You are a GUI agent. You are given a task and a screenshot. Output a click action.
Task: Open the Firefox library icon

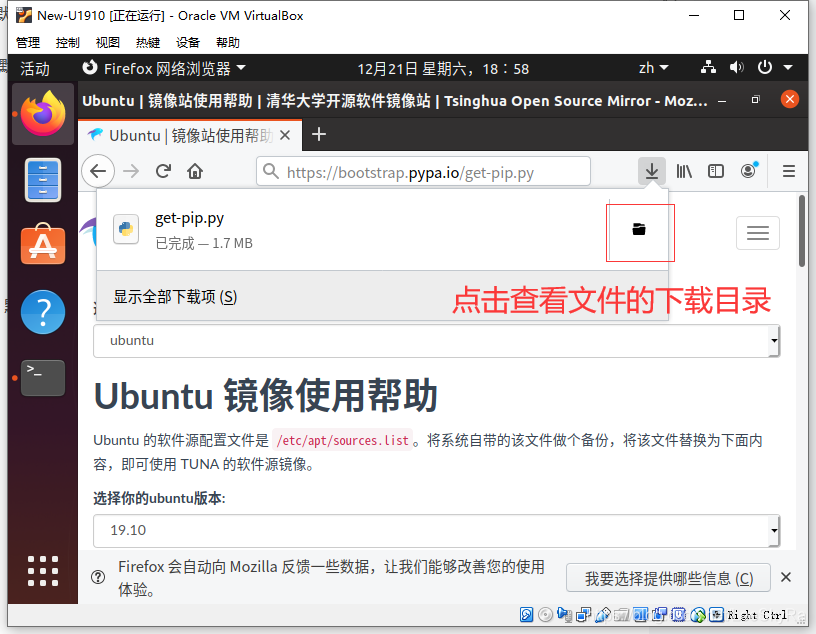coord(684,171)
